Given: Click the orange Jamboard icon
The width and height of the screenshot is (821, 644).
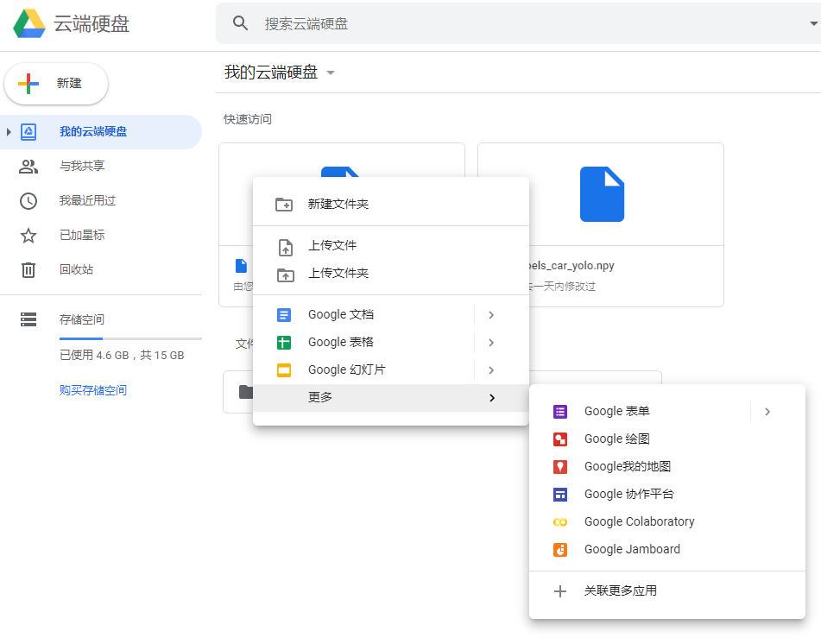Looking at the screenshot, I should (x=560, y=550).
